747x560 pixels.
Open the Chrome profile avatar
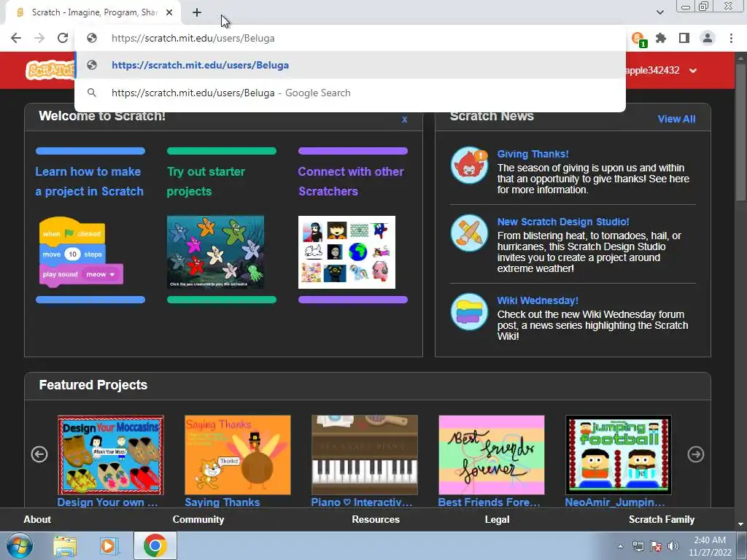pos(708,38)
